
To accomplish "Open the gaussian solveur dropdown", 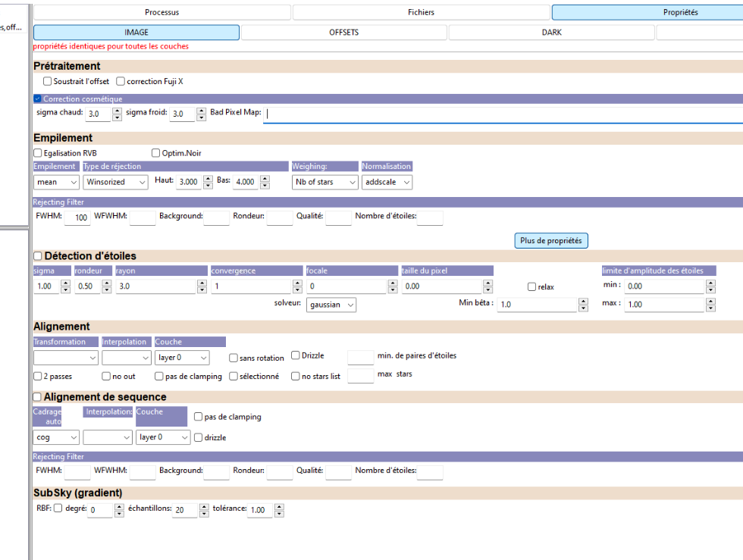I will pos(331,305).
